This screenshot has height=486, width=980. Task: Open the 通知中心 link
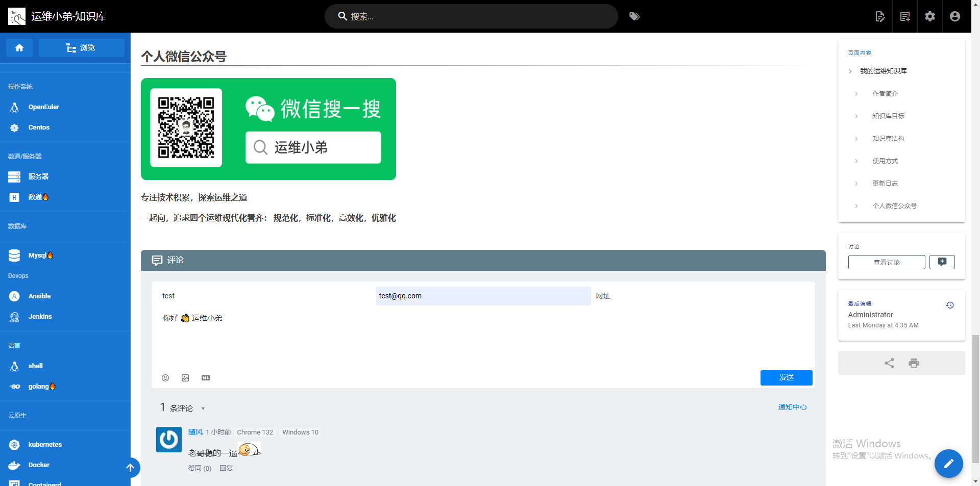792,407
